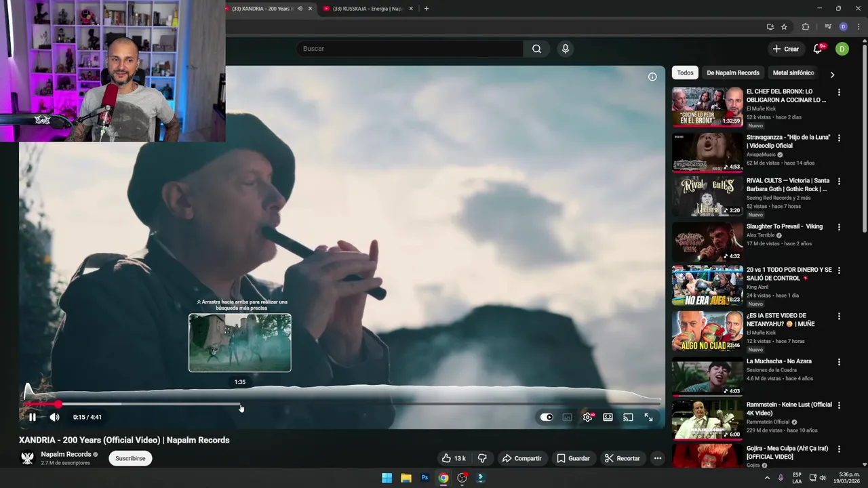Open Slaughter To Prevail Viking thumbnail

(707, 242)
